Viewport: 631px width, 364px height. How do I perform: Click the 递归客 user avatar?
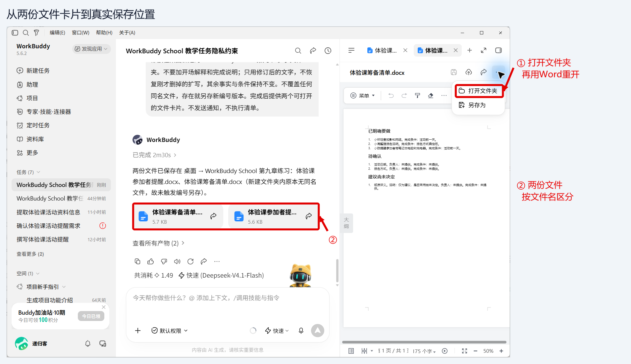(x=22, y=343)
